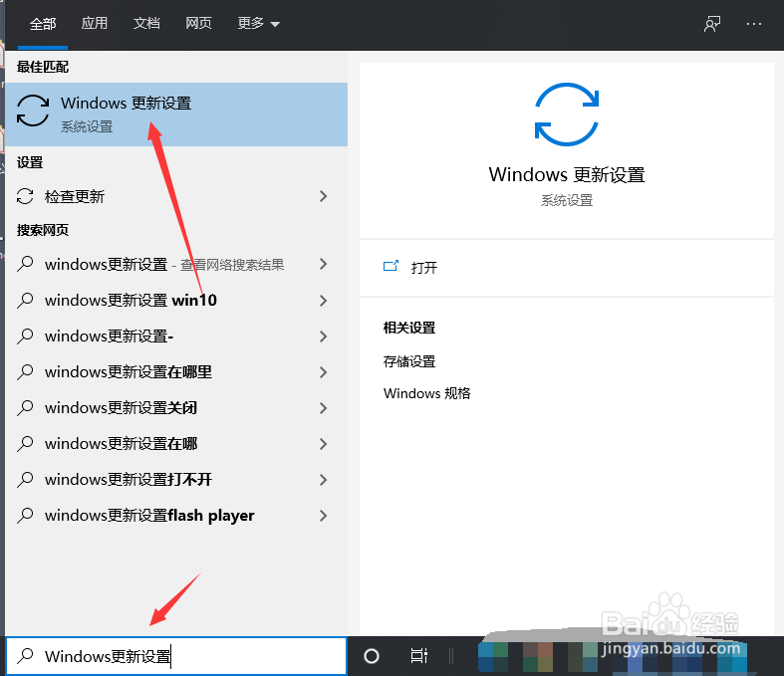Click the large blue update icon in preview
This screenshot has width=784, height=676.
[567, 114]
